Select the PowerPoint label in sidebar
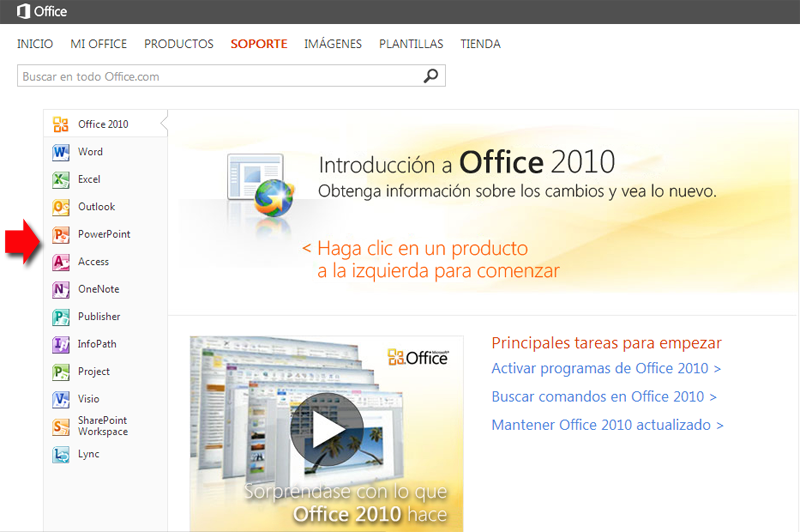 104,234
